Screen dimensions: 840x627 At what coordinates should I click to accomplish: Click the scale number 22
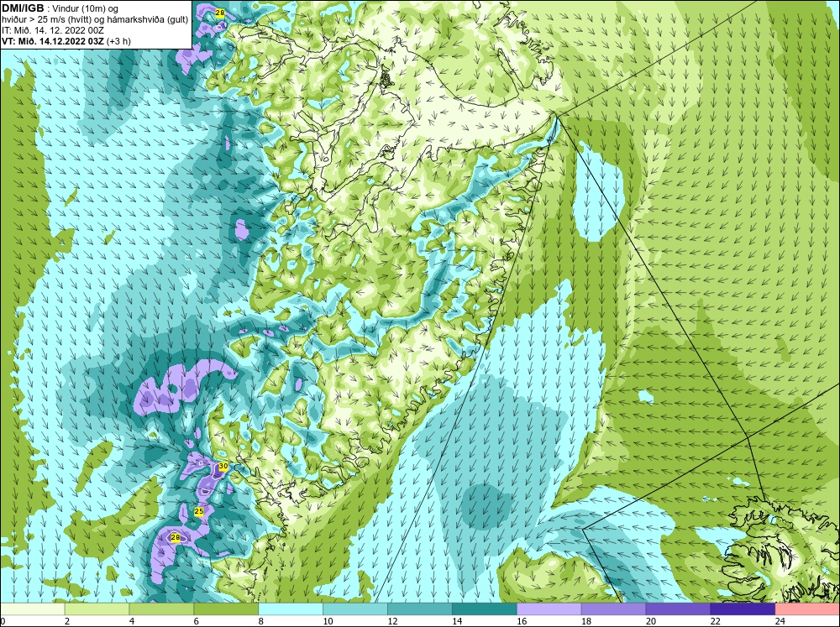coord(716,621)
